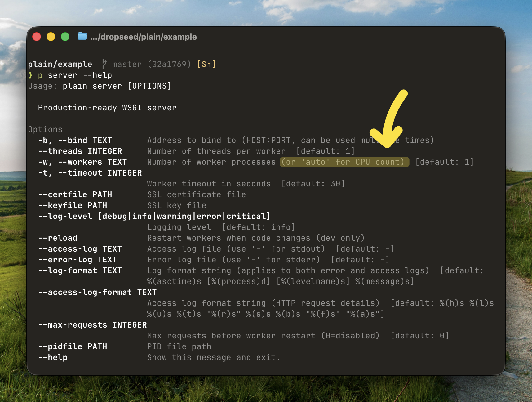The width and height of the screenshot is (532, 402).
Task: Click the "--certfile PATH" option
Action: [75, 194]
